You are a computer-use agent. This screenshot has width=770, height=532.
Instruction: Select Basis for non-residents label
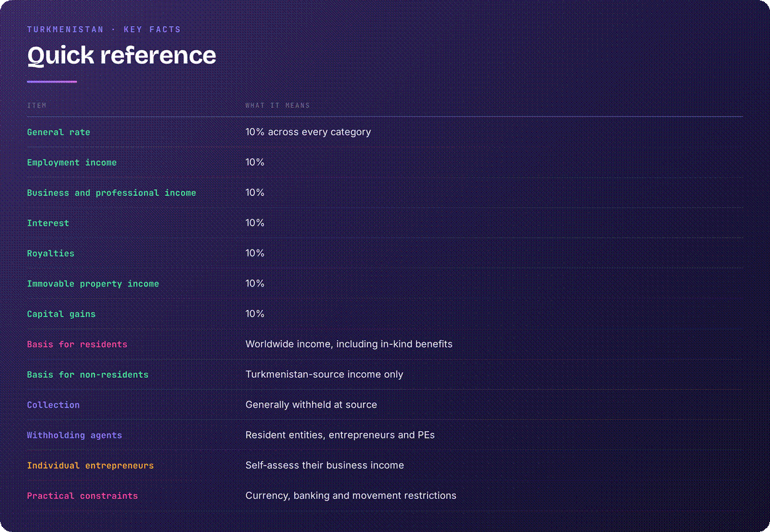[88, 375]
